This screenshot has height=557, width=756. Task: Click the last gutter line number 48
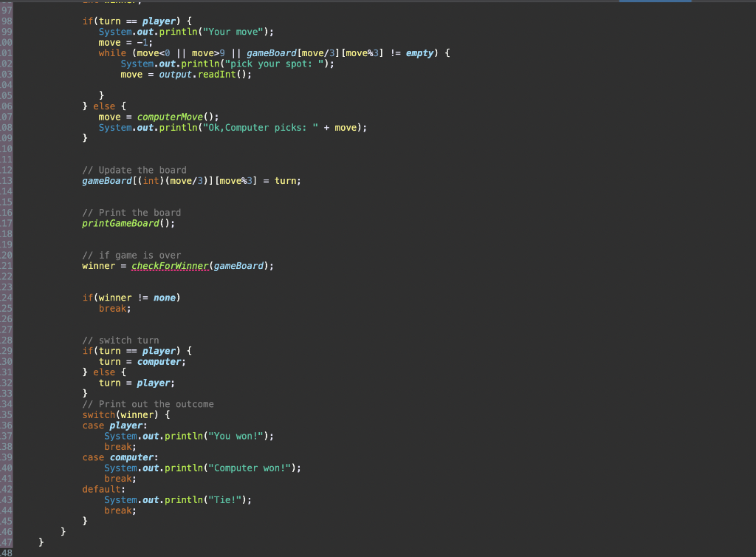click(x=6, y=553)
